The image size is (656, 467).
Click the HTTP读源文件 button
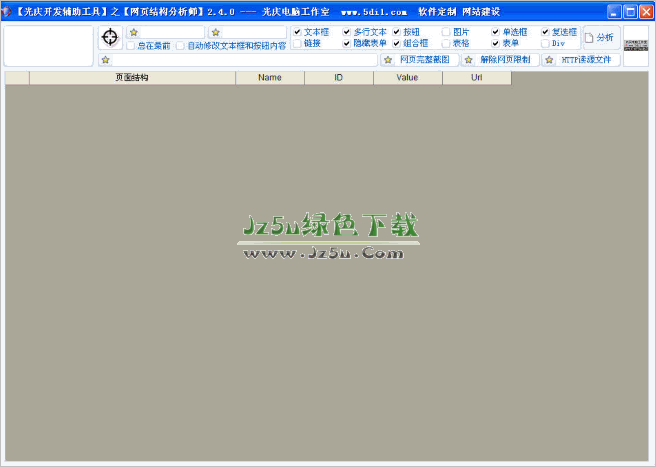[x=581, y=60]
